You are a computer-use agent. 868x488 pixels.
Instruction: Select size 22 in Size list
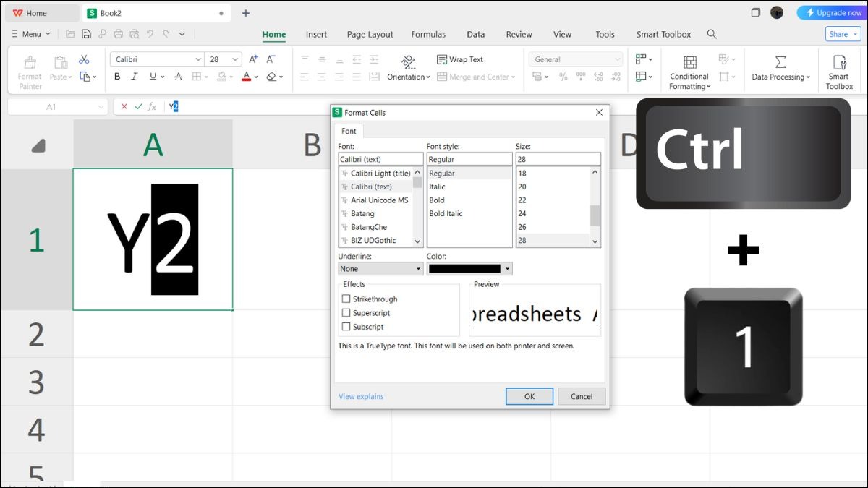(x=522, y=200)
